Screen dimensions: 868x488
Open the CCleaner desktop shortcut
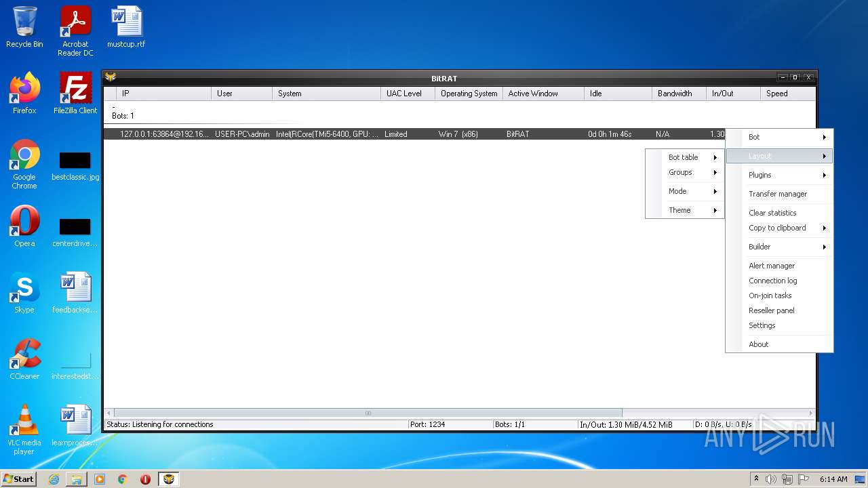24,359
